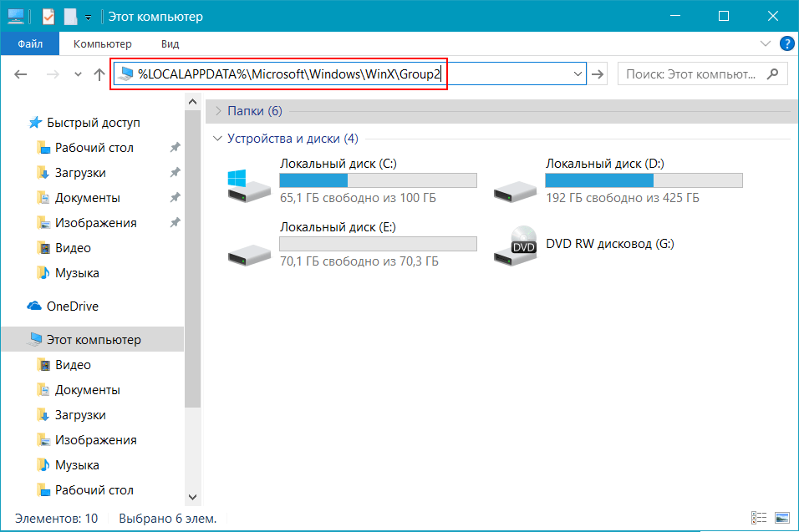Click the search magnifier icon
The width and height of the screenshot is (799, 532).
(772, 74)
